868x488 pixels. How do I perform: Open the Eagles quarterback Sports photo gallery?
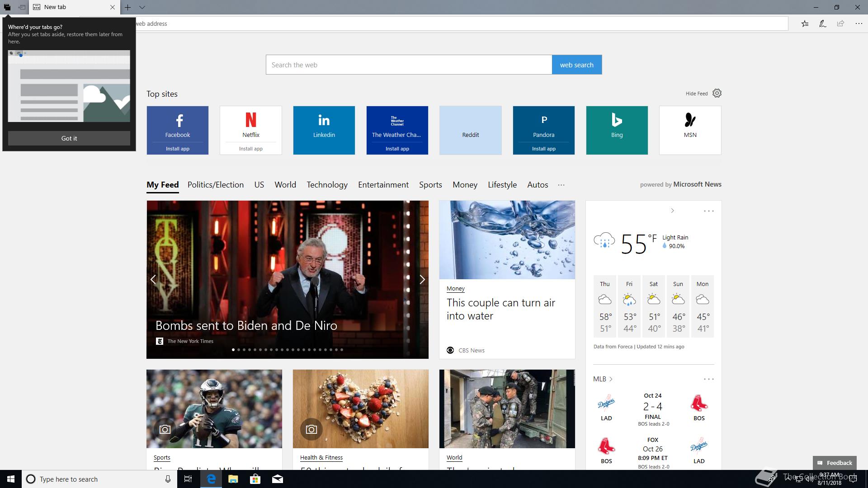(x=214, y=409)
